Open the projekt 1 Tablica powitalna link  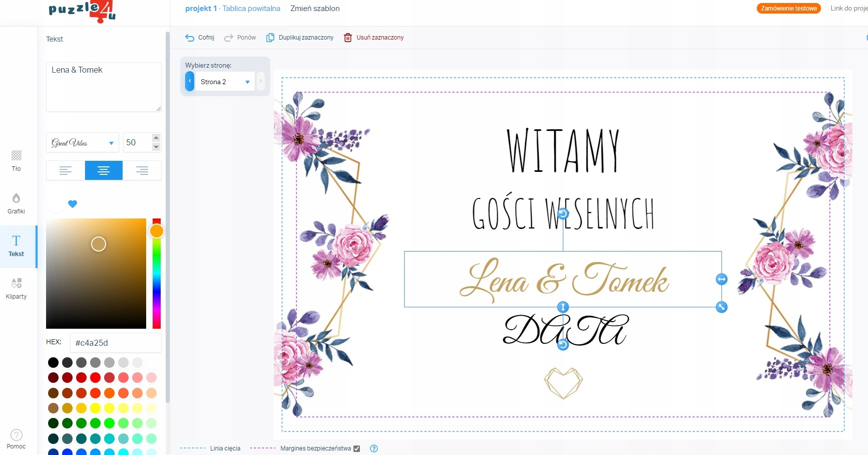click(233, 9)
